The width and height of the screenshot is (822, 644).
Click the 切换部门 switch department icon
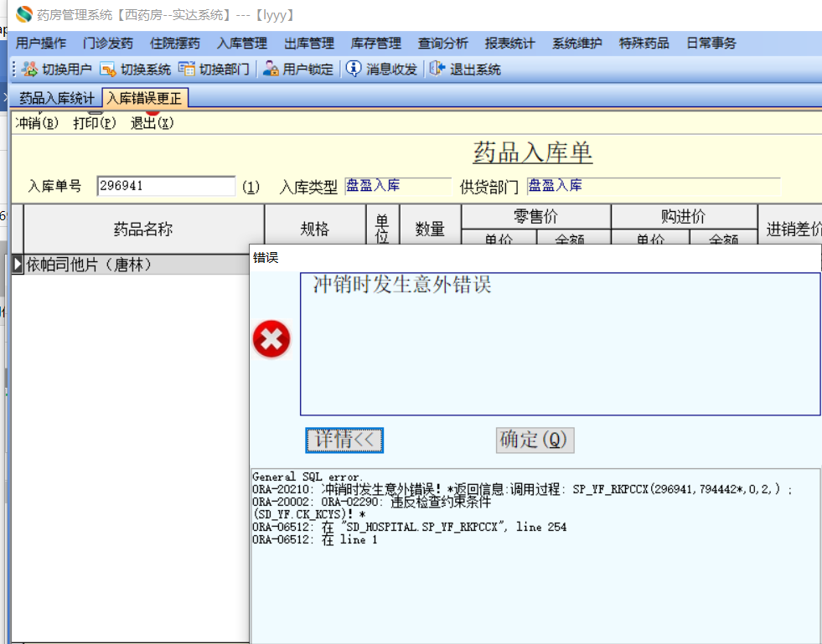coord(187,69)
